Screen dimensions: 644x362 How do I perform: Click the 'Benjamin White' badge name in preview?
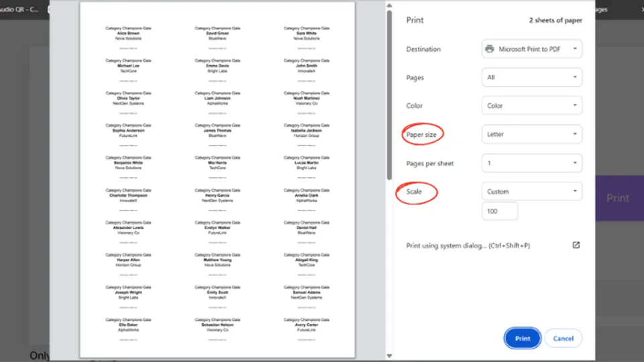128,162
